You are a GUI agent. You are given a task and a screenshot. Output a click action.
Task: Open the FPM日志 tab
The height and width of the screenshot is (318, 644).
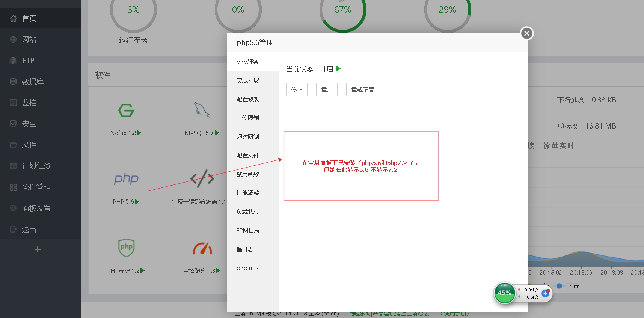click(253, 231)
